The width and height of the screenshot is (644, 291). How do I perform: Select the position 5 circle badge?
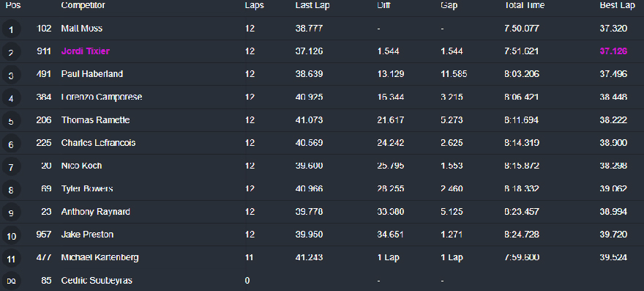[x=11, y=121]
